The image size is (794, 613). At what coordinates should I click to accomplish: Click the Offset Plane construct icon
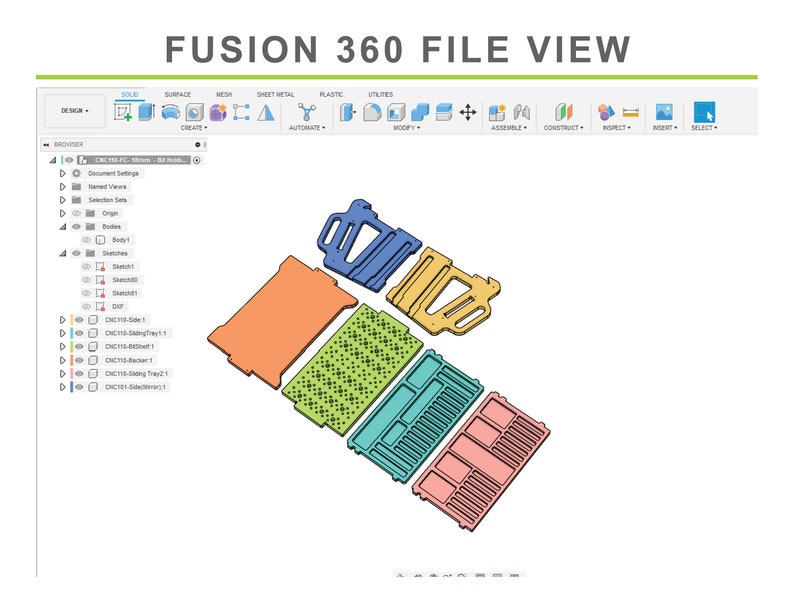click(564, 112)
